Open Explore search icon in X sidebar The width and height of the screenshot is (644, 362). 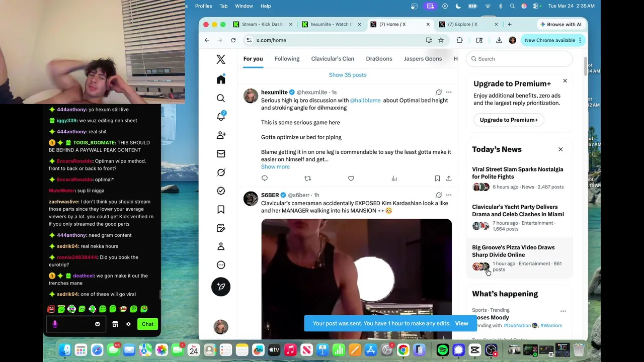point(221,98)
